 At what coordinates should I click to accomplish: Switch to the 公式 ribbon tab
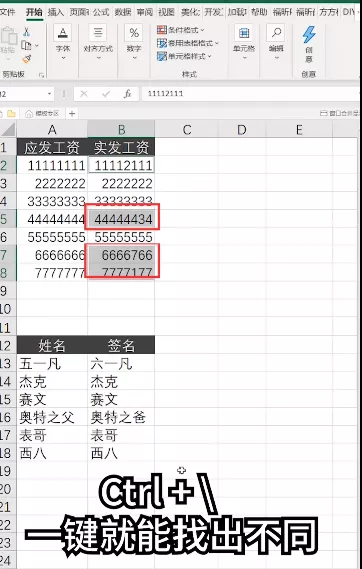[x=101, y=12]
